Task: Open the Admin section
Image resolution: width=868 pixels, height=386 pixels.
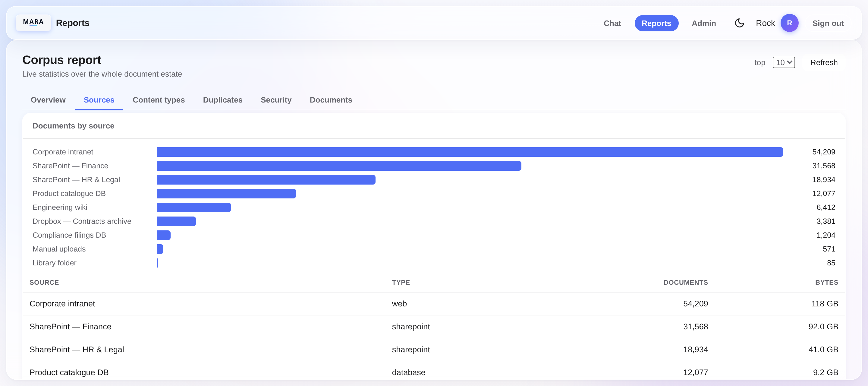Action: tap(703, 23)
